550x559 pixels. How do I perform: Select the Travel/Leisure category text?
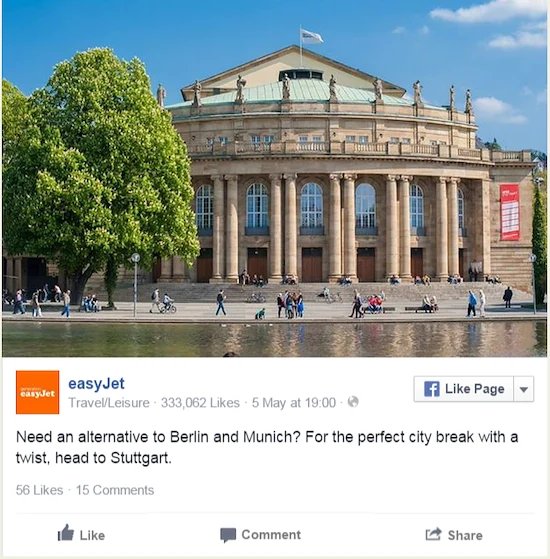coord(109,402)
